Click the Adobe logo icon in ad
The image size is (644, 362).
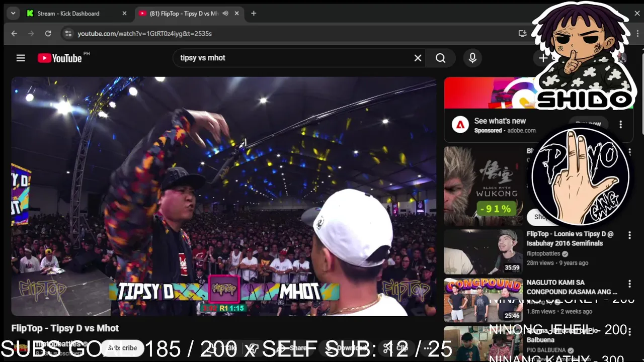pyautogui.click(x=460, y=125)
